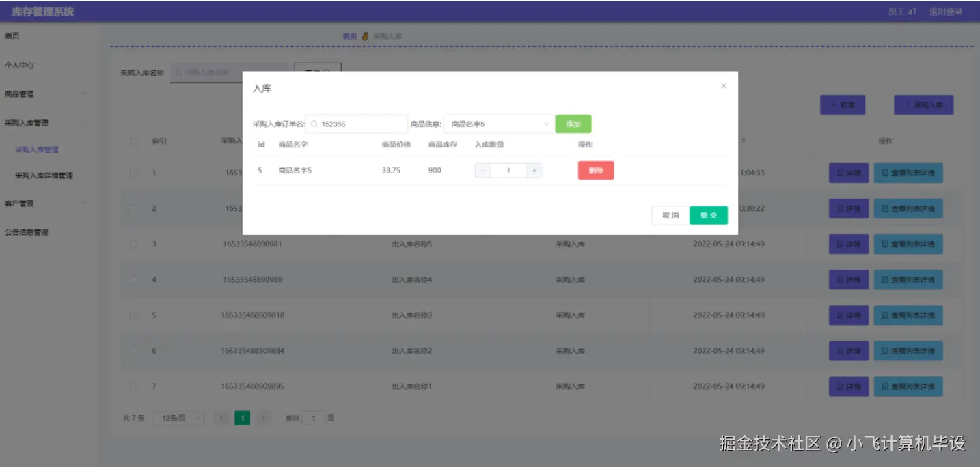Click 添加 to add the selected product
The width and height of the screenshot is (980, 467).
point(573,124)
